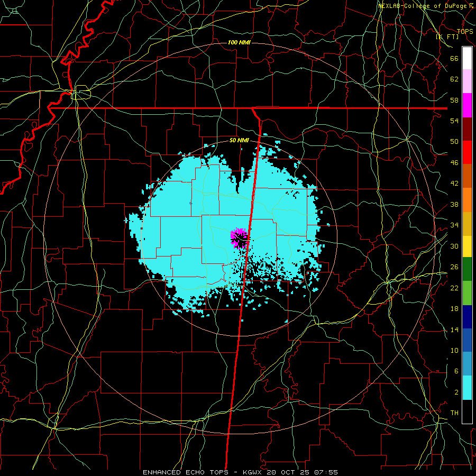Click the 50 NMI range ring label
Viewport: 476px width, 476px height.
(x=239, y=140)
